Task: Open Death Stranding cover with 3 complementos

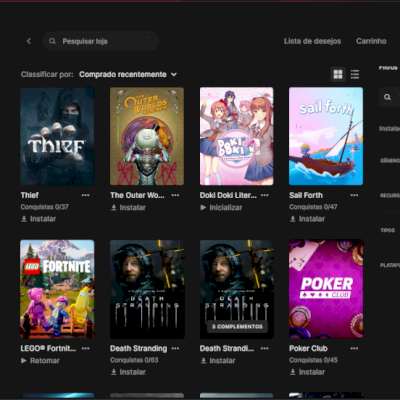Action: click(237, 289)
